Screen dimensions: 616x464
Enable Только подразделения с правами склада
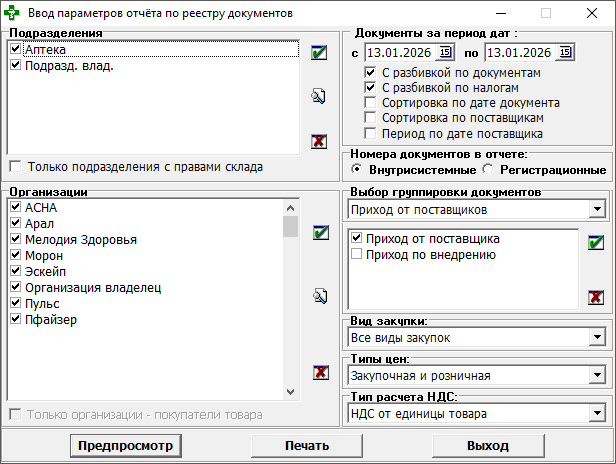[15, 166]
